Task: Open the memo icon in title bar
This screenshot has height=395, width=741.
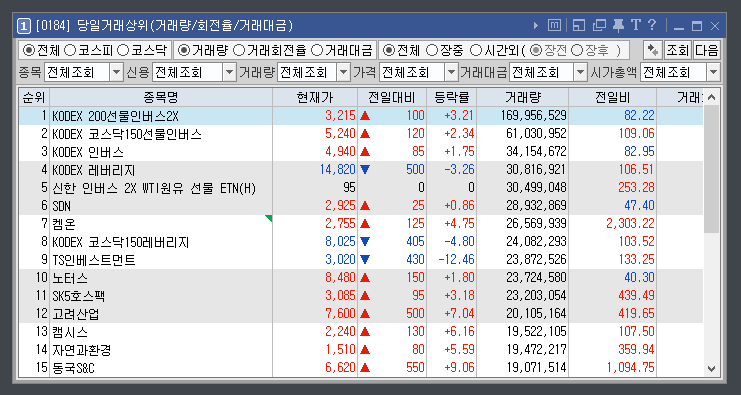Action: [x=554, y=26]
